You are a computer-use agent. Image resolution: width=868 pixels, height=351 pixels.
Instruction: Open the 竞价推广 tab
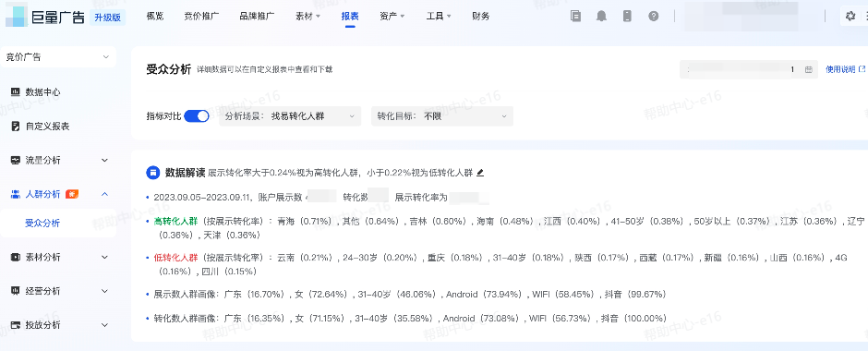(x=201, y=16)
